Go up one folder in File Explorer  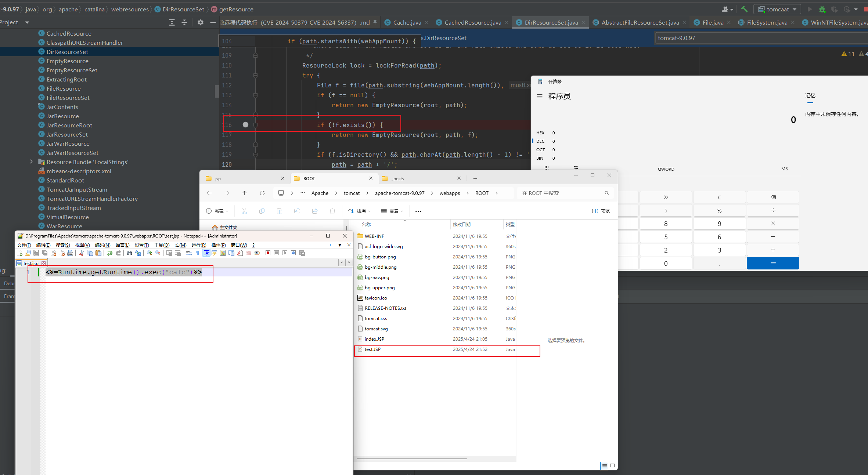coord(244,193)
